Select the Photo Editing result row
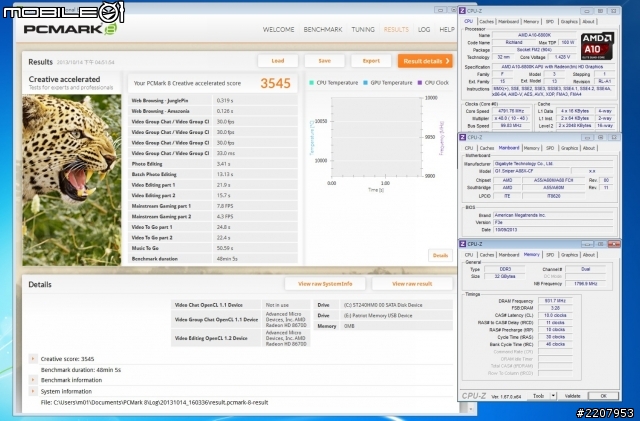Image resolution: width=640 pixels, height=421 pixels. pyautogui.click(x=212, y=164)
